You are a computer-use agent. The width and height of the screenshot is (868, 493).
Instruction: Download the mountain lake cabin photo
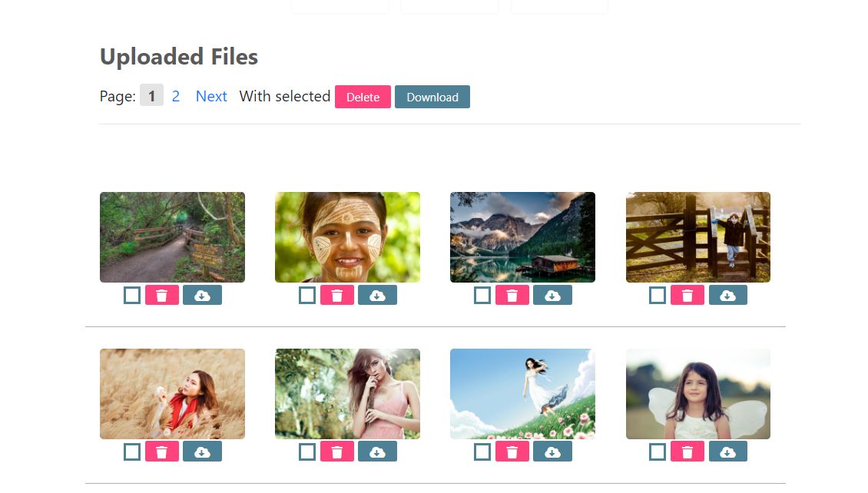pos(552,296)
